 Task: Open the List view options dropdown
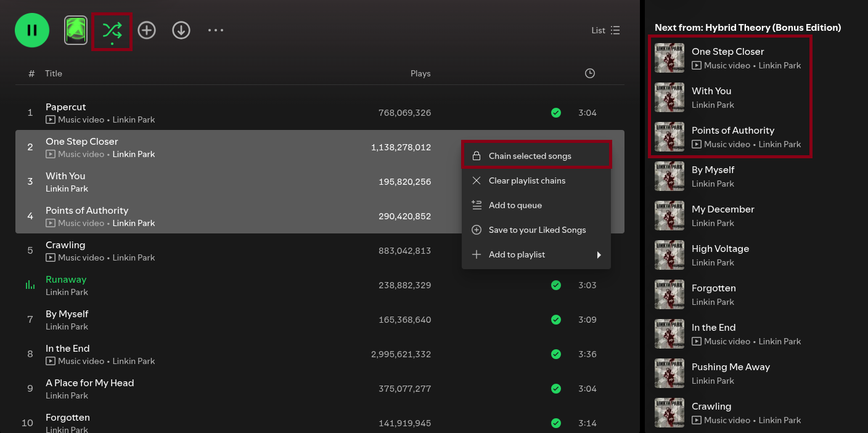(605, 30)
